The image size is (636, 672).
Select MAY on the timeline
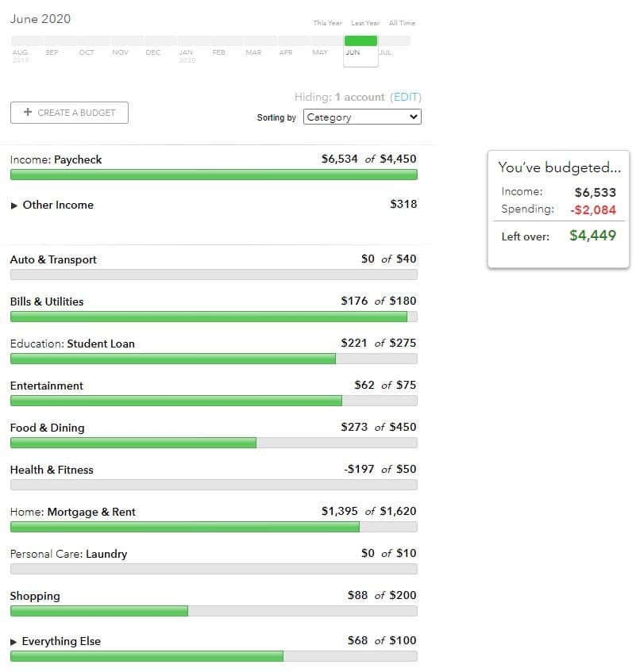pyautogui.click(x=320, y=52)
